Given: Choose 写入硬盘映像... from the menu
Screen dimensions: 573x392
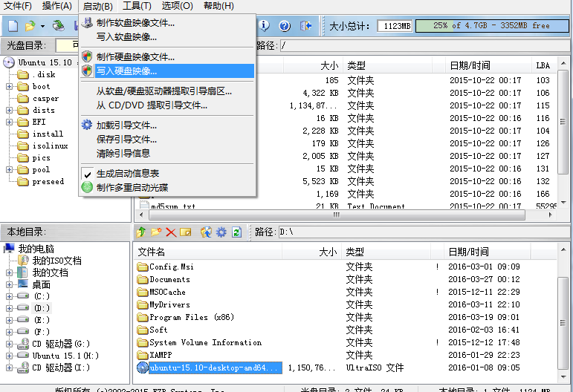Looking at the screenshot, I should [167, 71].
